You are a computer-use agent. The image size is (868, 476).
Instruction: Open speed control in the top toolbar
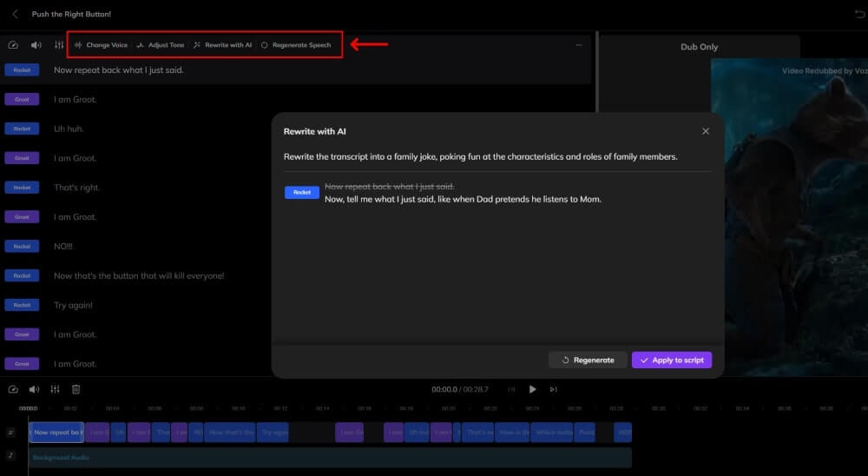[x=13, y=45]
